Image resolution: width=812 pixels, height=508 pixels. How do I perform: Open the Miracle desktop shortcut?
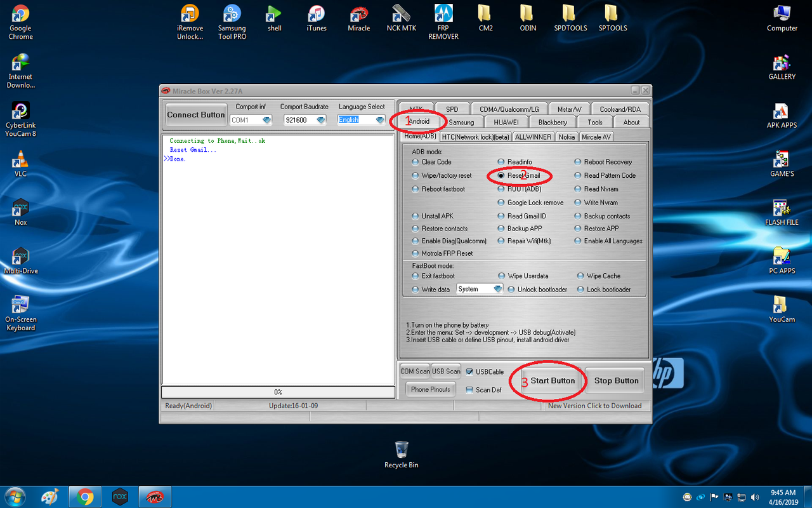point(359,18)
